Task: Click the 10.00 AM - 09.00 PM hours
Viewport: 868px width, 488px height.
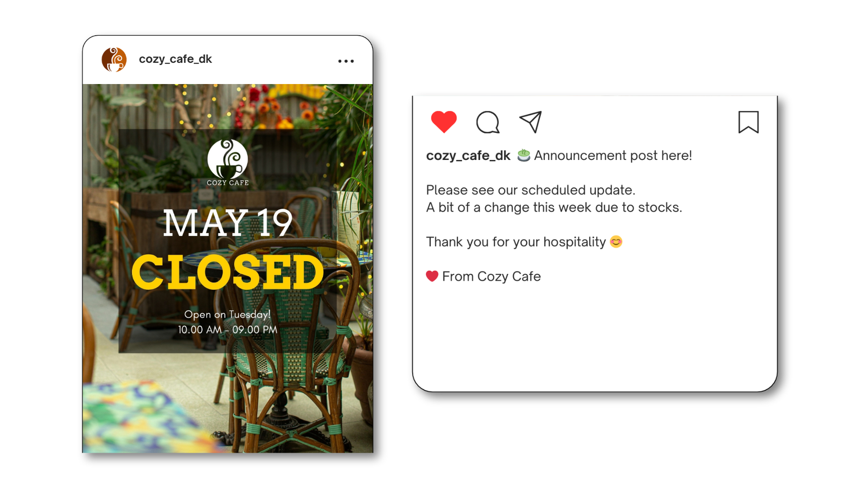Action: (x=228, y=330)
